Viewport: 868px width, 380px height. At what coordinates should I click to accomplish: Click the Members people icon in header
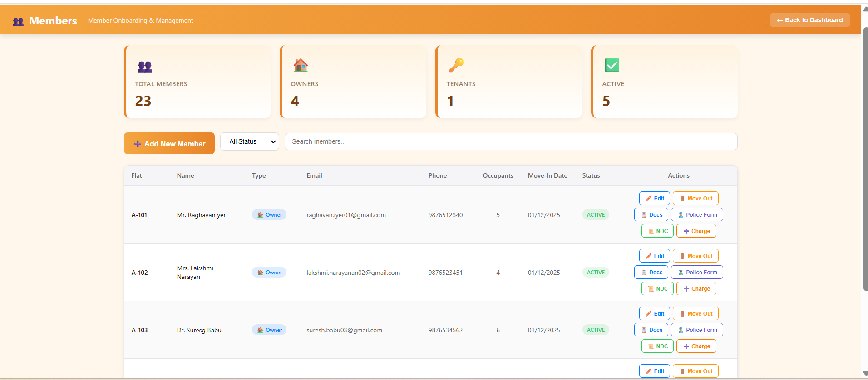pos(18,21)
